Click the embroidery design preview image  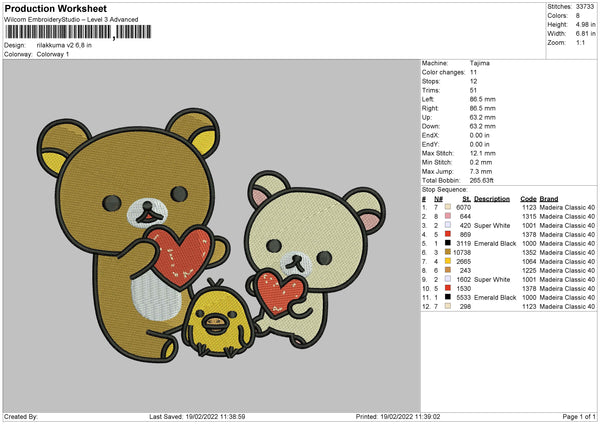(212, 236)
